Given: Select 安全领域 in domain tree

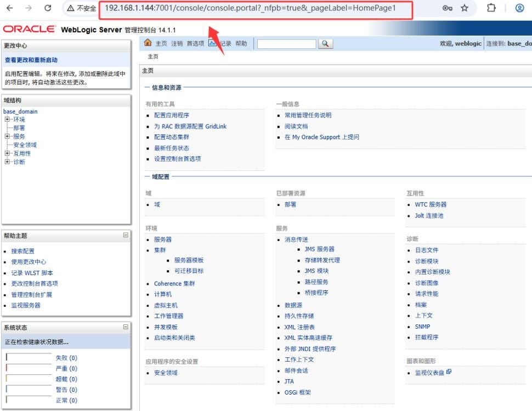Looking at the screenshot, I should point(25,145).
